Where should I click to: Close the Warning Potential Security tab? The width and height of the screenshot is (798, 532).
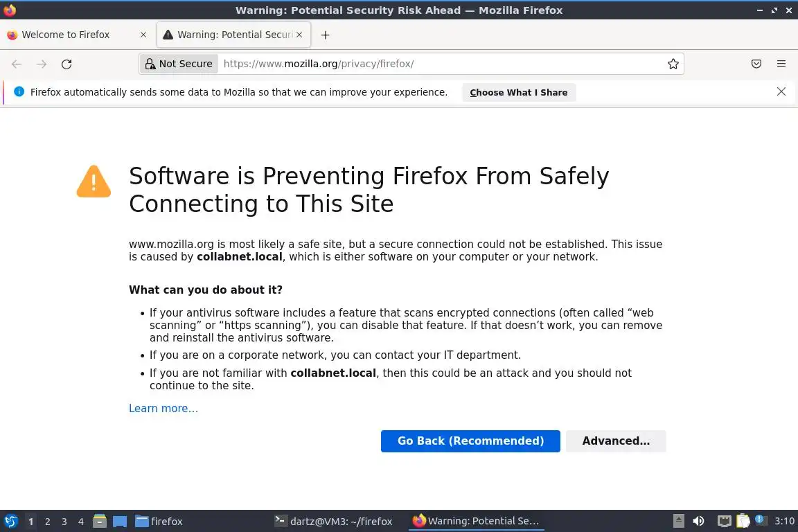(x=299, y=35)
